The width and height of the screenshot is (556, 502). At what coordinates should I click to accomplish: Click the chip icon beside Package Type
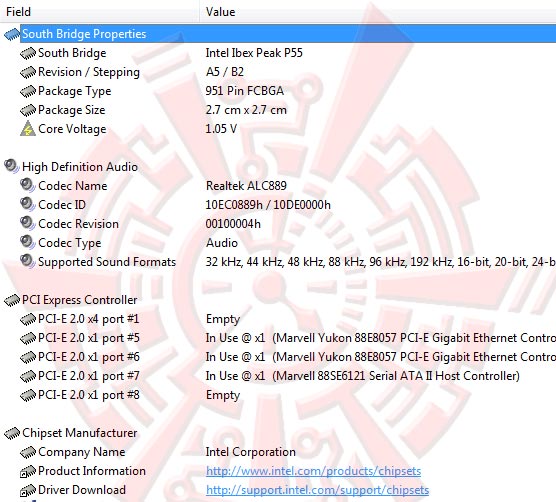[28, 91]
